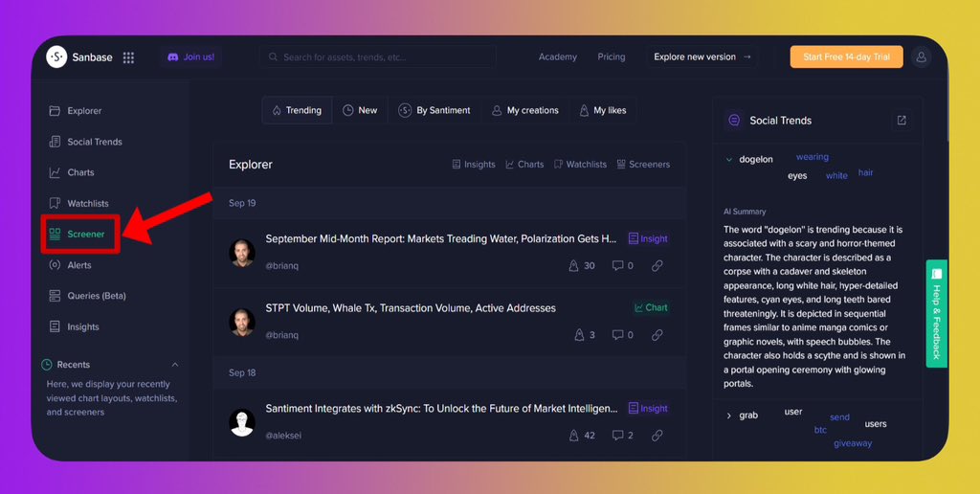Click the 'btc' related word
Screen dimensions: 980x494
pos(820,430)
